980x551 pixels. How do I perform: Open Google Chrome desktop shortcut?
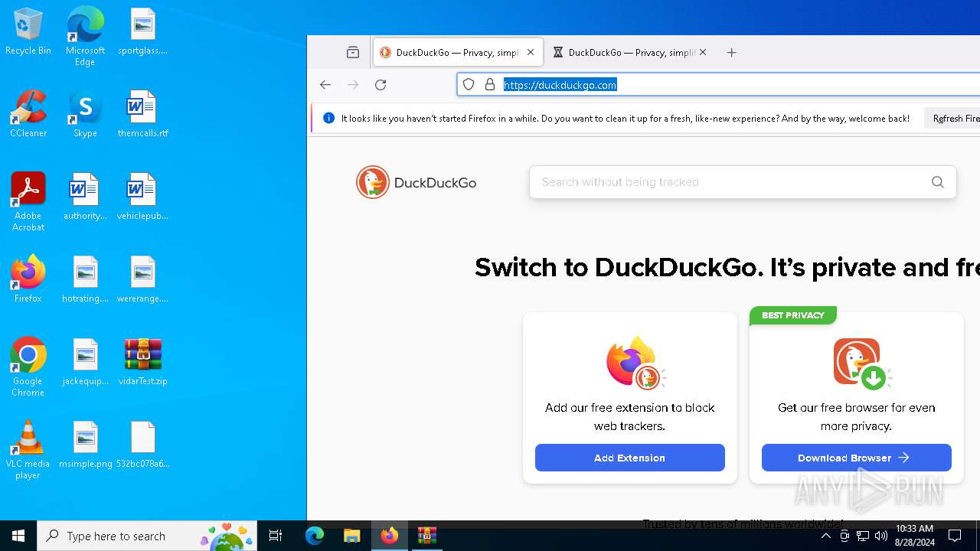[28, 367]
